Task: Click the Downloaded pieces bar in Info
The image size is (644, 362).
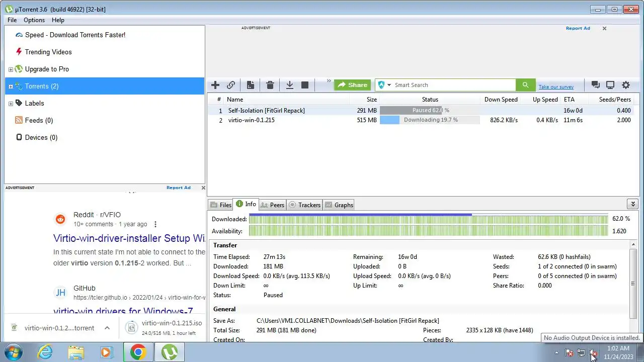Action: coord(428,219)
